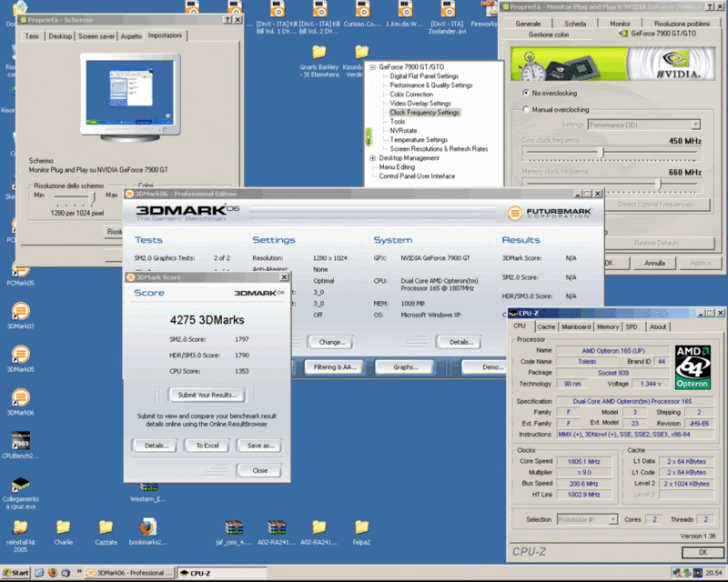
Task: Click the Firefox quick launch icon
Action: tap(53, 573)
